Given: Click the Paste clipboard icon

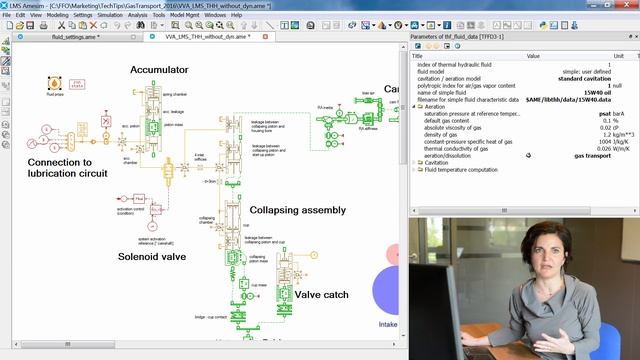Looking at the screenshot, I should coord(82,25).
